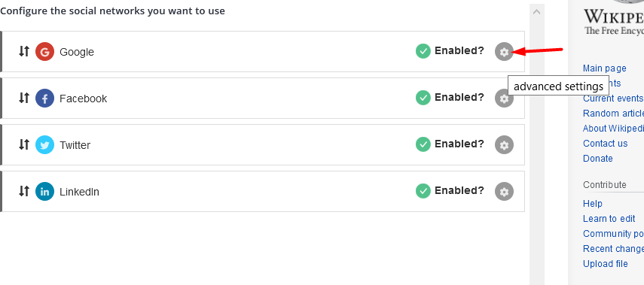Image resolution: width=644 pixels, height=285 pixels.
Task: Click the LinkedIn logo icon
Action: click(44, 192)
